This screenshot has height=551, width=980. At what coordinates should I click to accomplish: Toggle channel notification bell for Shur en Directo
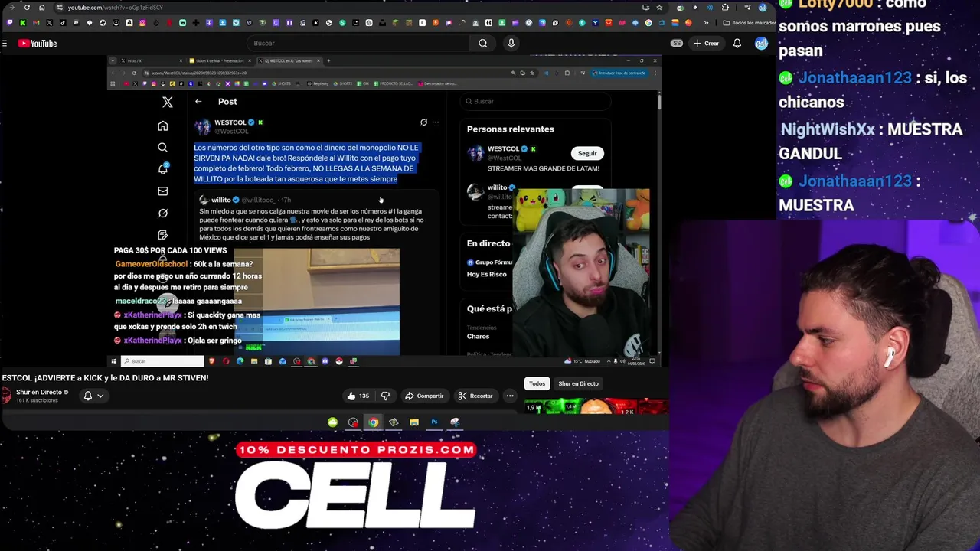(88, 396)
